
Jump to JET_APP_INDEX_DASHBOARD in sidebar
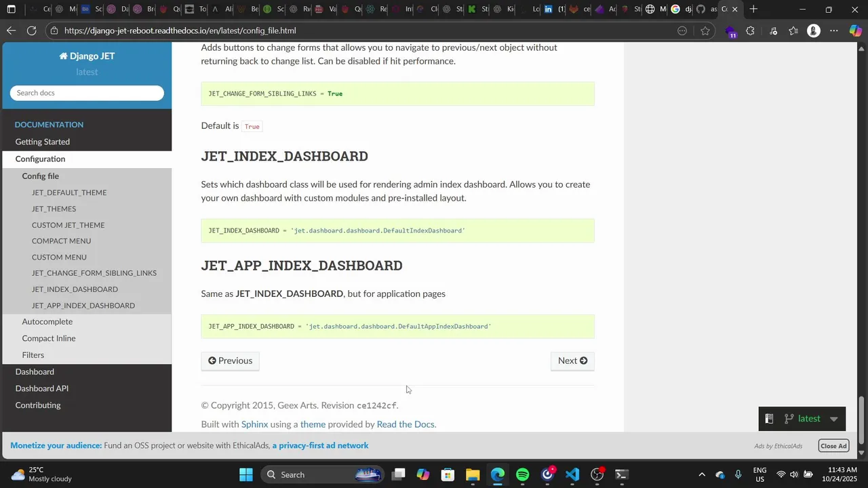point(83,306)
